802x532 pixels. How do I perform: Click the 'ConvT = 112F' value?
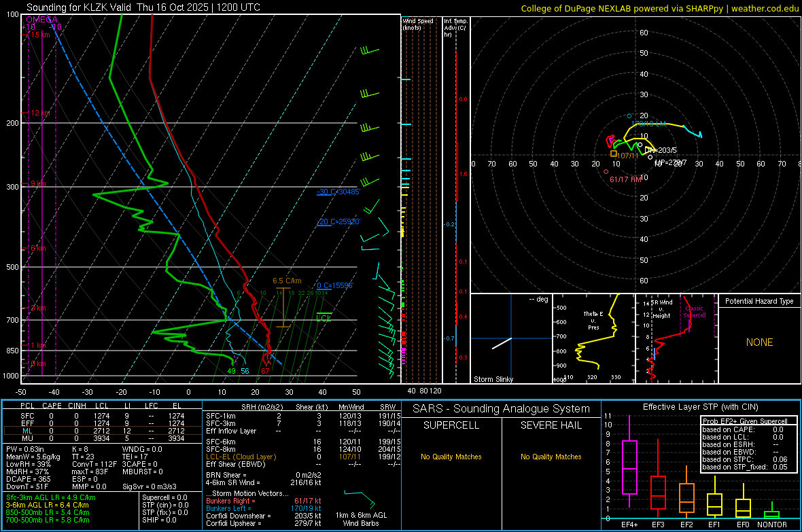click(94, 464)
